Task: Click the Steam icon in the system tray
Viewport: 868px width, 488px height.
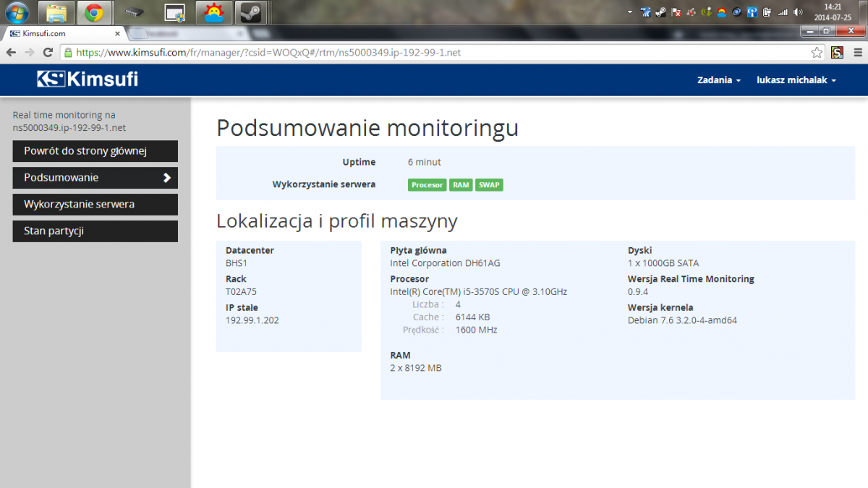Action: 661,12
